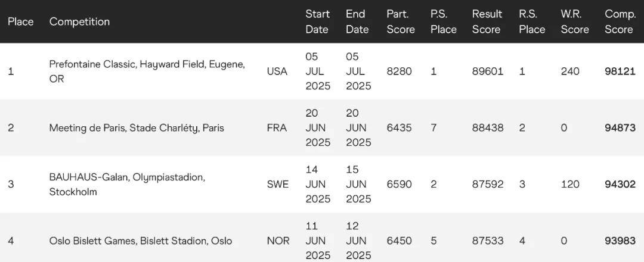Image resolution: width=644 pixels, height=262 pixels.
Task: Sort by the Comp. Score header
Action: [619, 21]
